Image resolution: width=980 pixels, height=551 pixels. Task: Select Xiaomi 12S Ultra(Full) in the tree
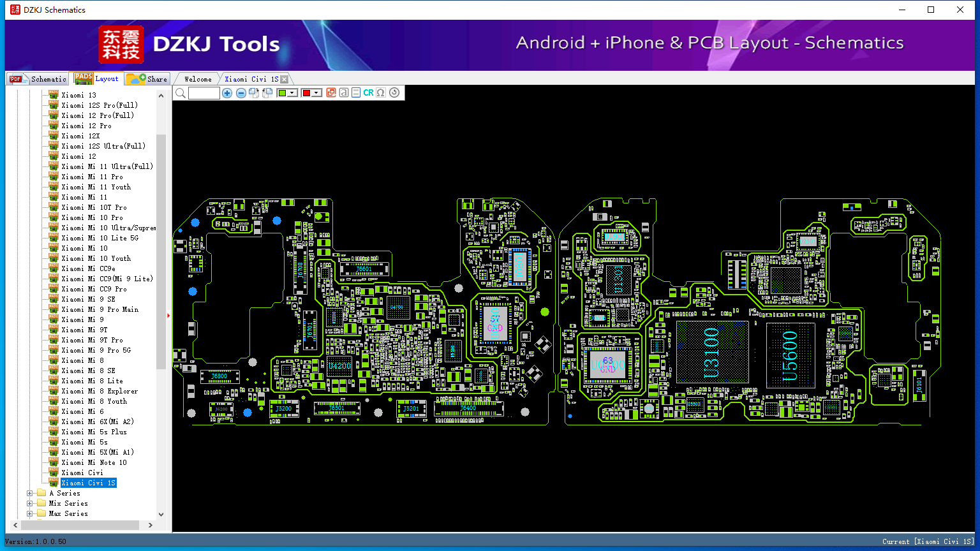point(103,146)
